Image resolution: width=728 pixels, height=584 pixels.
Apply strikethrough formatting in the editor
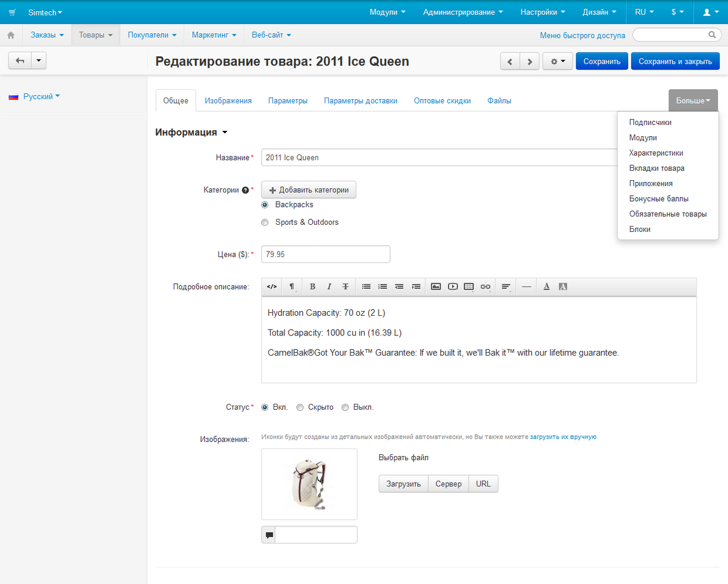[346, 287]
